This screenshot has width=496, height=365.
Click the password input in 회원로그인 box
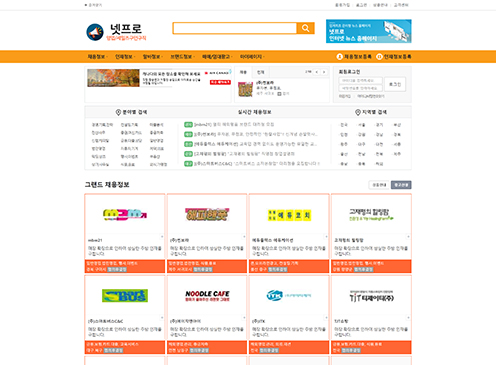point(360,88)
